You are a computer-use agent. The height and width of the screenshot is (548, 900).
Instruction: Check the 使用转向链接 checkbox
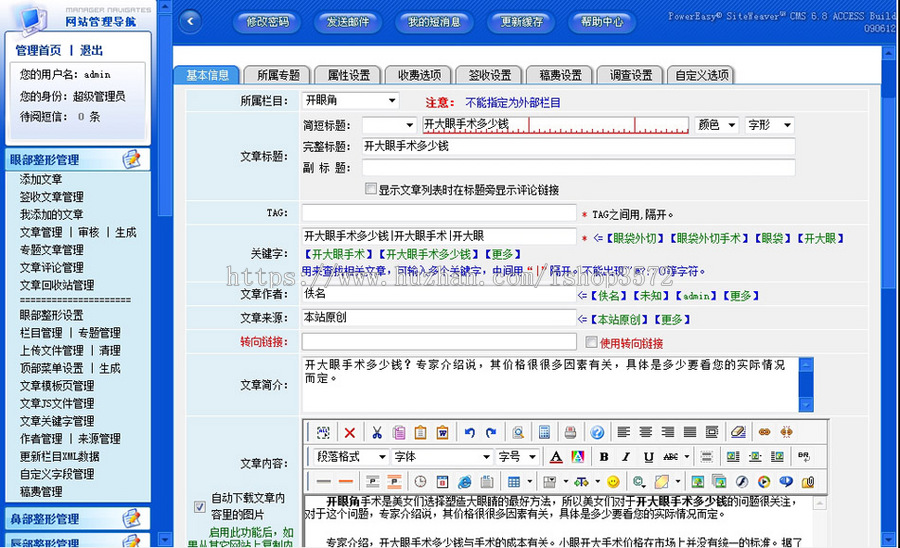point(591,342)
